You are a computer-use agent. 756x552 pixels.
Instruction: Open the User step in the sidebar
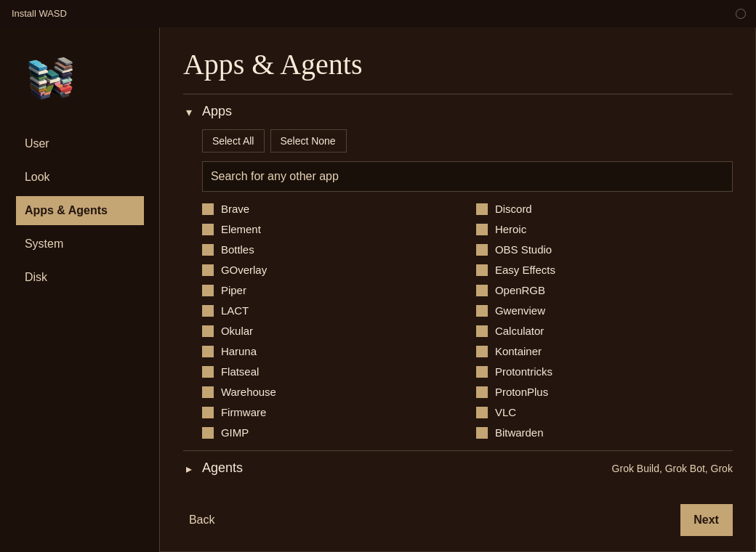tap(79, 144)
